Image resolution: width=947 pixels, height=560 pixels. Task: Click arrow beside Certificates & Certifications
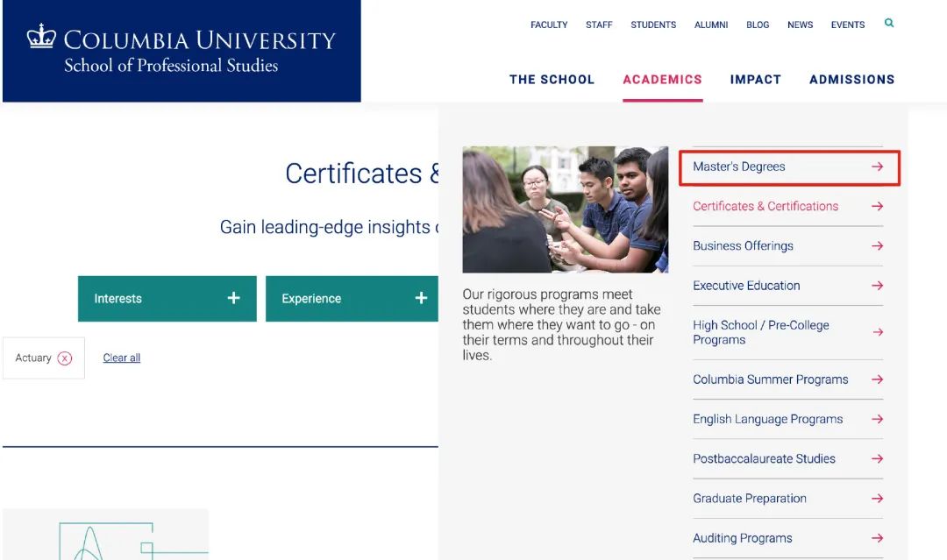tap(877, 207)
